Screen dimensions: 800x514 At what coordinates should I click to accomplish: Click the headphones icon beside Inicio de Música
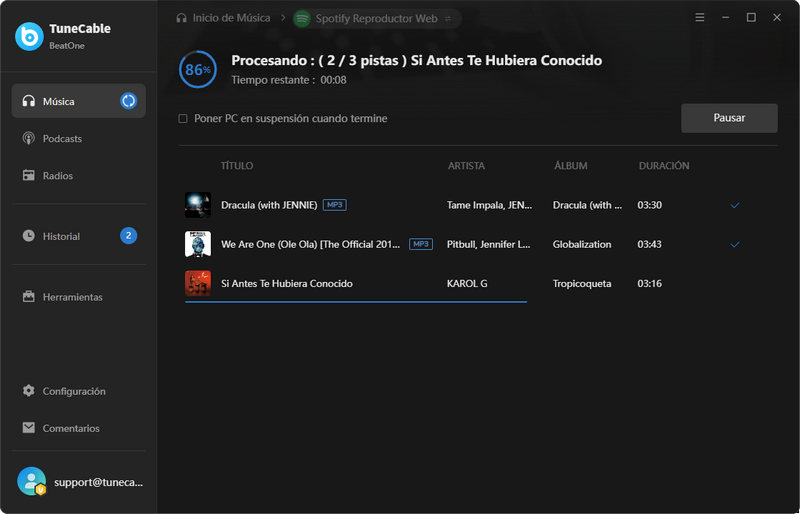[182, 18]
